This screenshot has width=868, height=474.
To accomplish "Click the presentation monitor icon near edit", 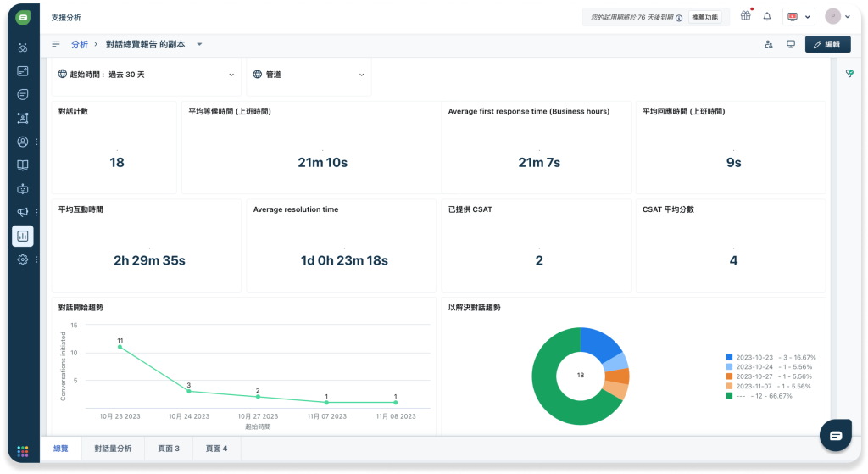I will 791,44.
